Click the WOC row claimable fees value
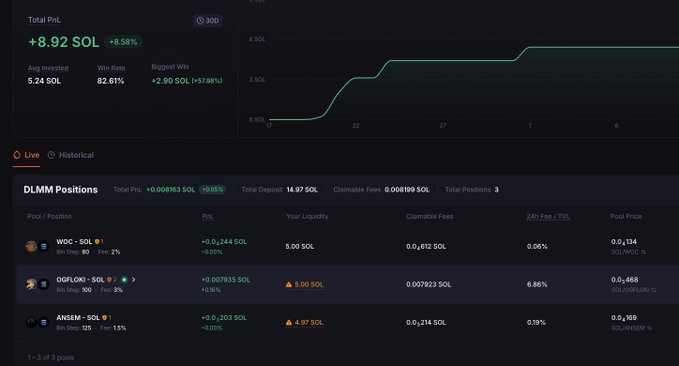Viewport: 679px width, 366px height. pos(426,246)
